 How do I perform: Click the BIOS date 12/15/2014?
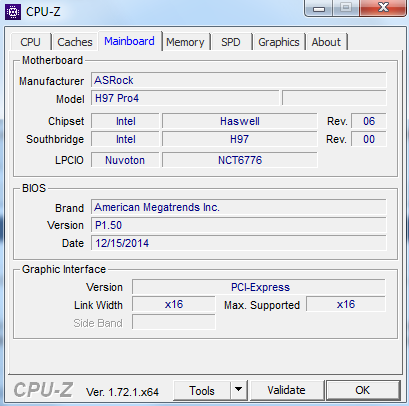[x=239, y=243]
